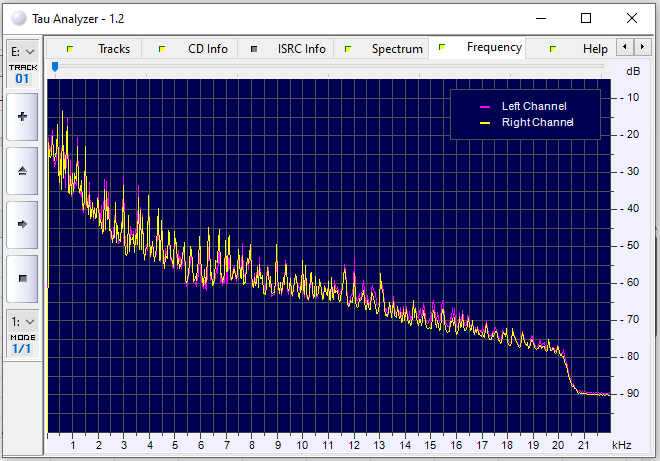Click the blue position slider handle
The width and height of the screenshot is (660, 461).
pyautogui.click(x=55, y=67)
